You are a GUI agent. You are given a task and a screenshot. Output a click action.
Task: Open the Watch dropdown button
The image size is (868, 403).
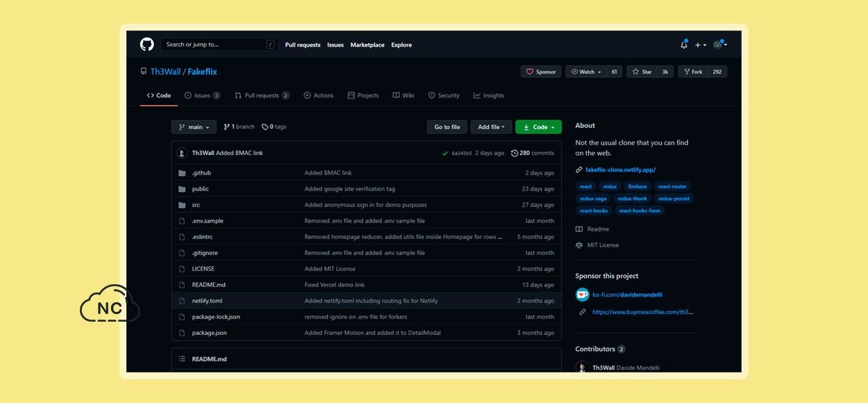pos(586,72)
